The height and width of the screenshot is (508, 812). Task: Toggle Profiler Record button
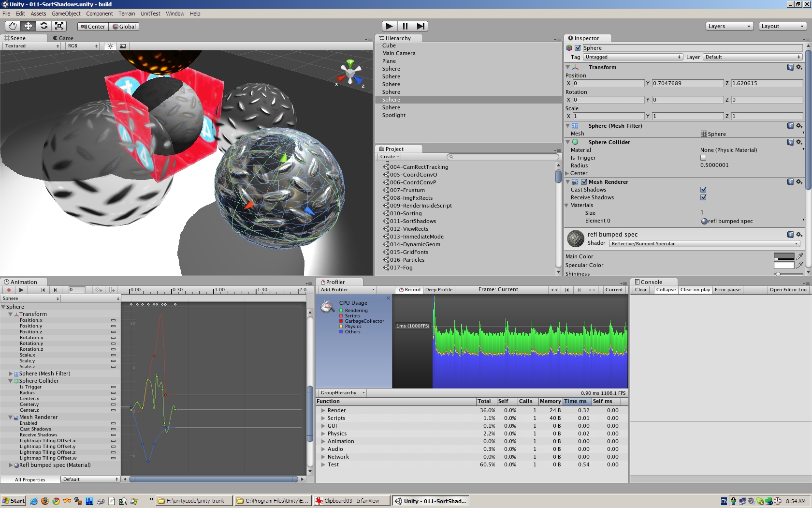[409, 290]
